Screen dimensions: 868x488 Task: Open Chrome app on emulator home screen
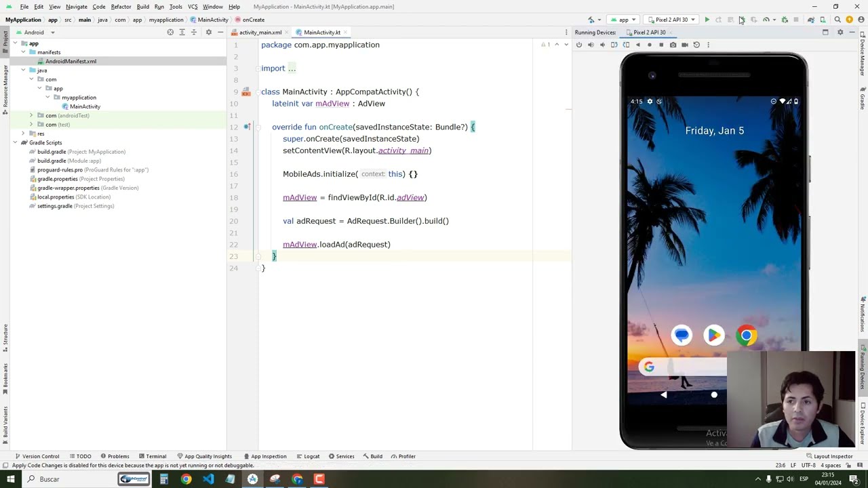[746, 335]
